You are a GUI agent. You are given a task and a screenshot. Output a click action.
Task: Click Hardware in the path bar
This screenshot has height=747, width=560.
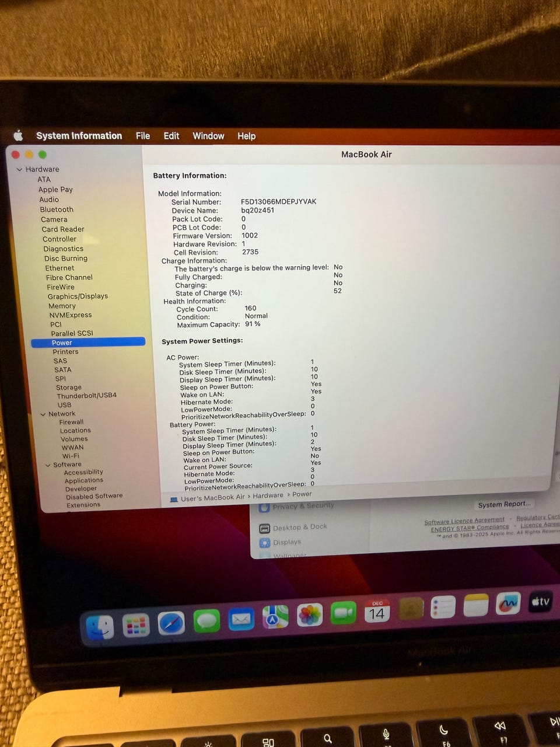pyautogui.click(x=268, y=495)
